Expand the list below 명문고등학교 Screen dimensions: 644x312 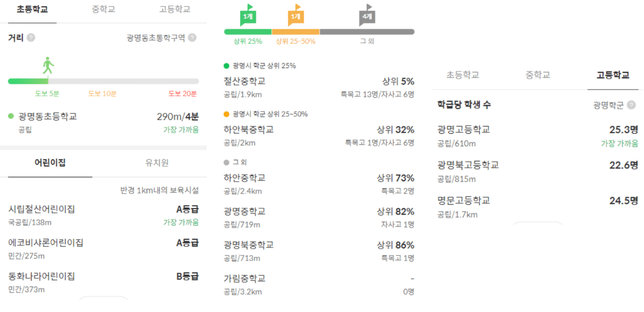[538, 224]
